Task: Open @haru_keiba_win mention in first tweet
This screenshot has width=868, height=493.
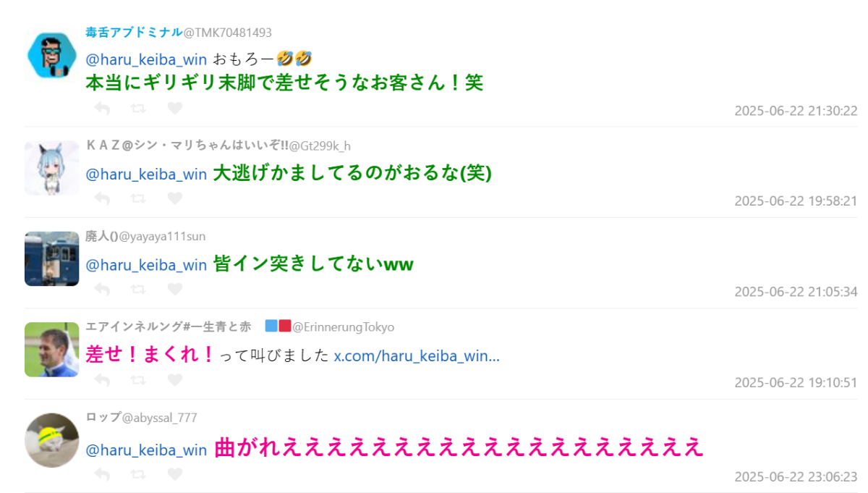Action: pos(146,59)
